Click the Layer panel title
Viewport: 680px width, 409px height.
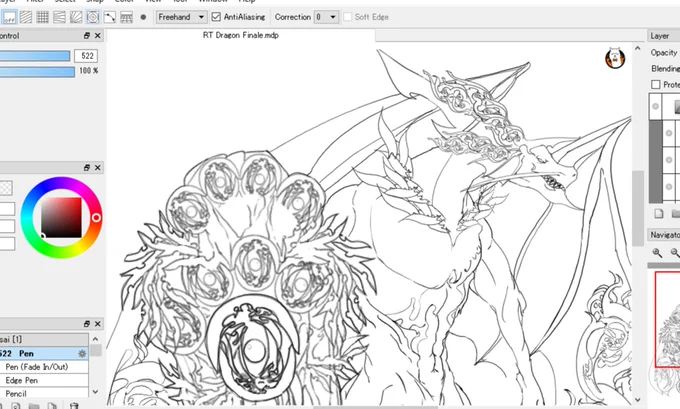[x=660, y=36]
